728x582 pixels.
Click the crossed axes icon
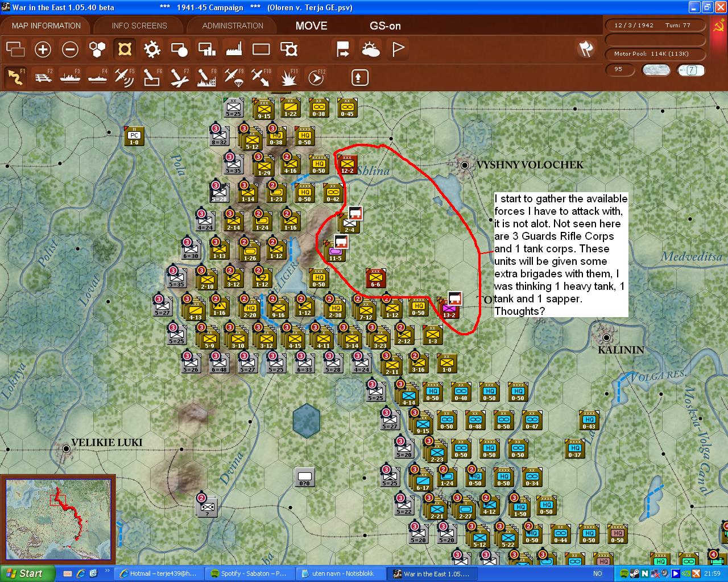[586, 49]
